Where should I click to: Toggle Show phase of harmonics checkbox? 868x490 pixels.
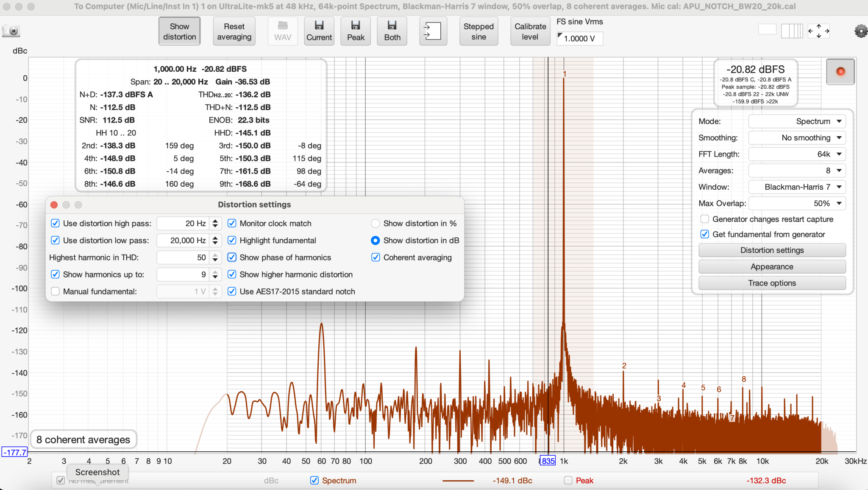232,258
